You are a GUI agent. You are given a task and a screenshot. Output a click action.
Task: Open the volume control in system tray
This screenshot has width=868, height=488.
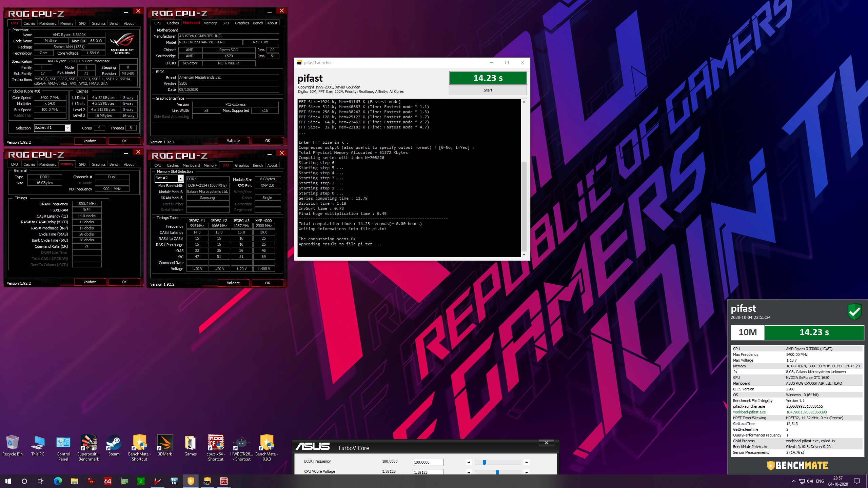(x=810, y=481)
